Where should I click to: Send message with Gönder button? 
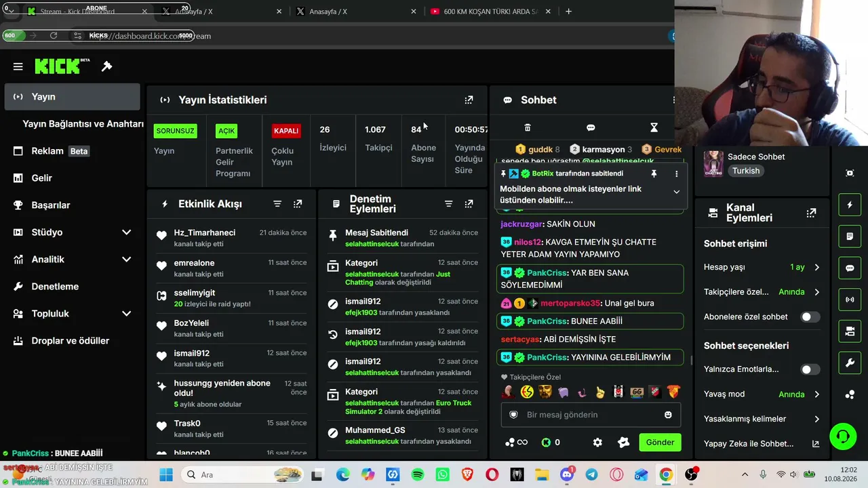660,443
